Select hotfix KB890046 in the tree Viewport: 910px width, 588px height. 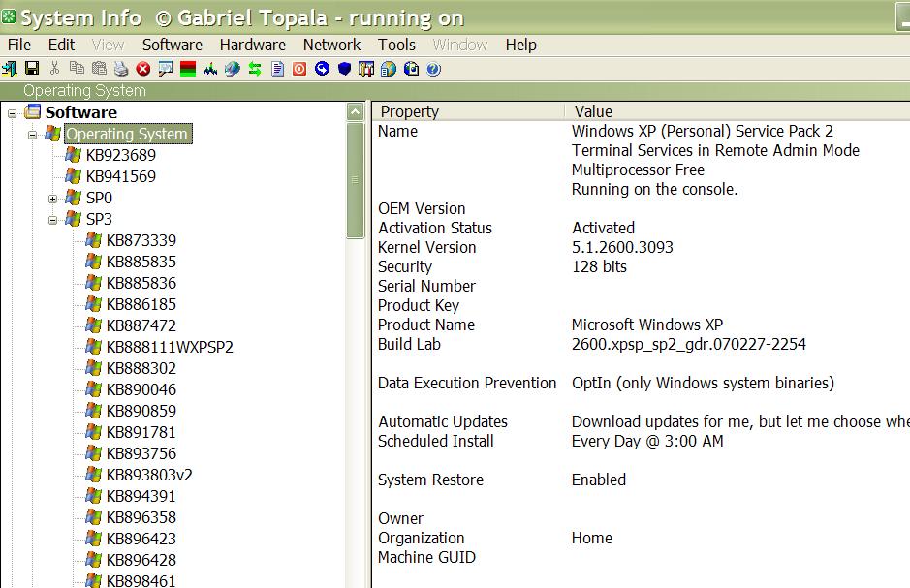point(141,389)
